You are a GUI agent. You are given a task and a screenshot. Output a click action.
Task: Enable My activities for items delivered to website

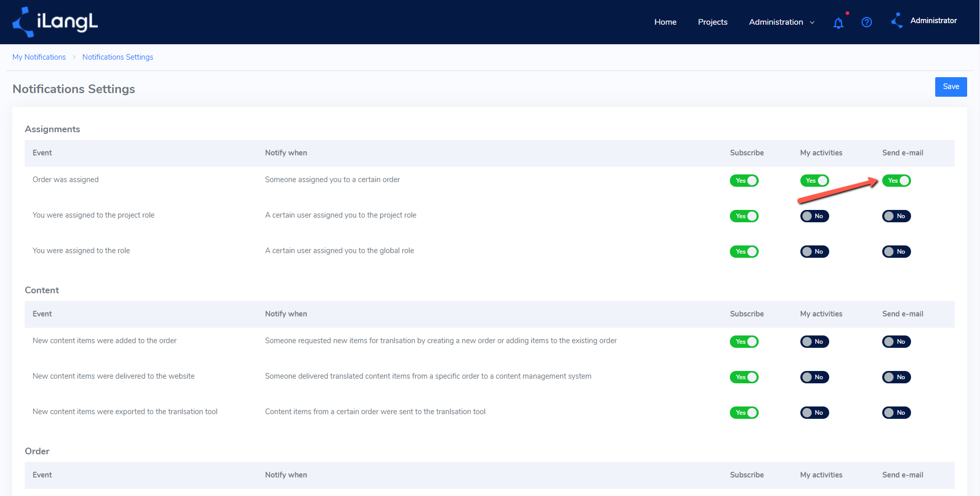814,377
